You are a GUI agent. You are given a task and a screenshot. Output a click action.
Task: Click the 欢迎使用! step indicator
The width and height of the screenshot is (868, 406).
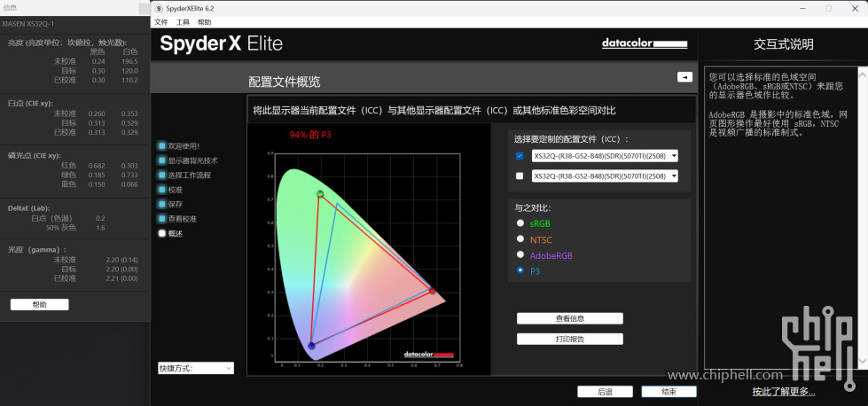point(161,146)
